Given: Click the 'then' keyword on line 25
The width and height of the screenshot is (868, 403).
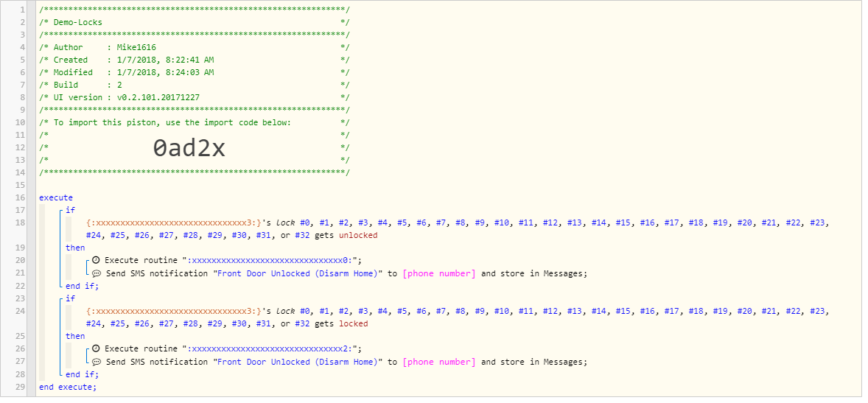Looking at the screenshot, I should pyautogui.click(x=75, y=337).
